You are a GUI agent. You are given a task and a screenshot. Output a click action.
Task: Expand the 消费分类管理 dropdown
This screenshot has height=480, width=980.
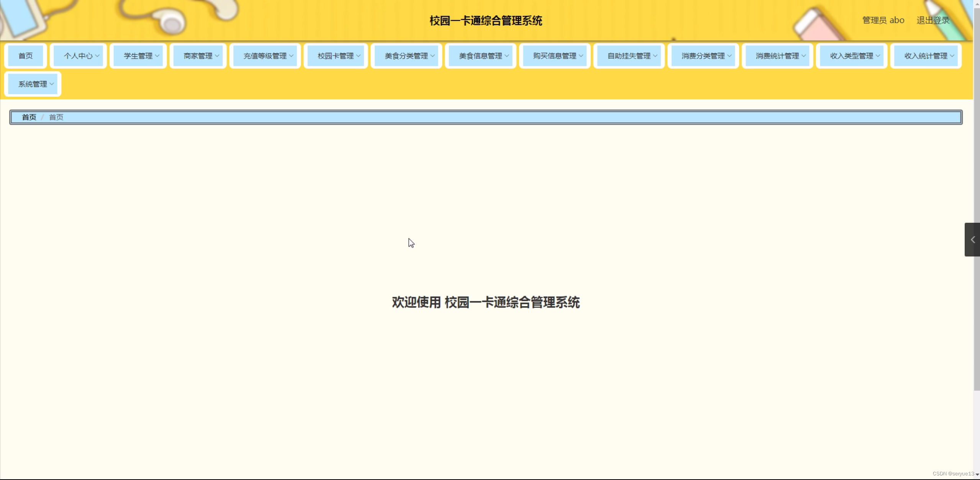[x=703, y=56]
